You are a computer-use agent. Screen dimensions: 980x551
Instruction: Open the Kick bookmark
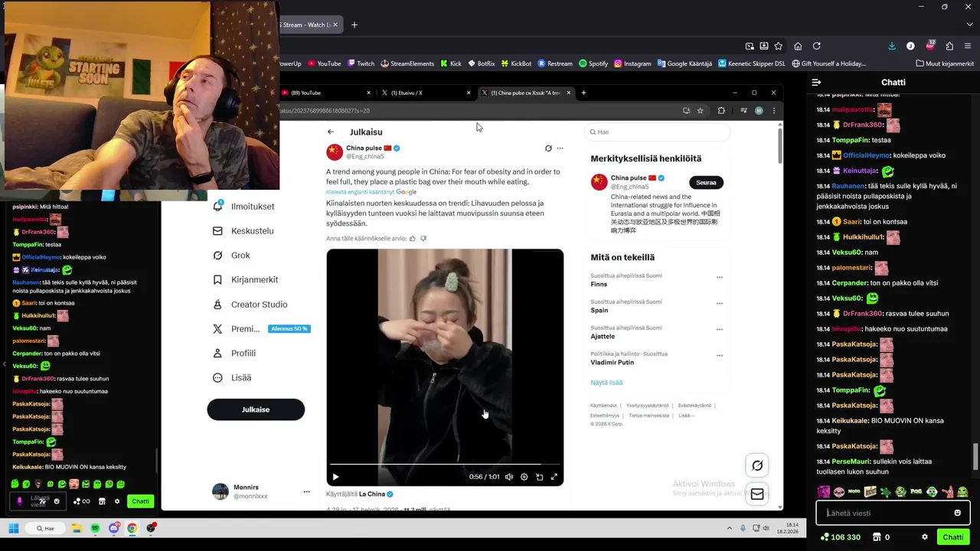coord(450,64)
